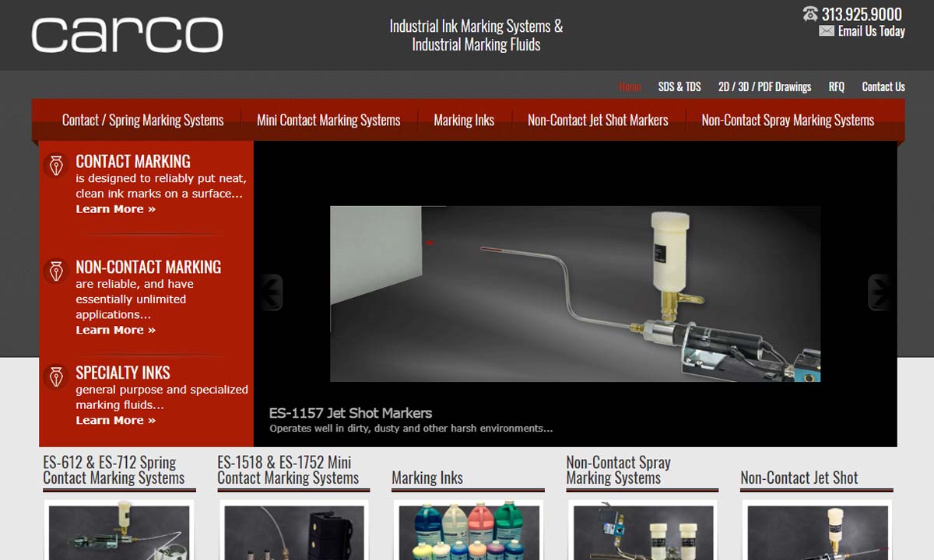
Task: Click the envelope email icon
Action: pos(827,31)
